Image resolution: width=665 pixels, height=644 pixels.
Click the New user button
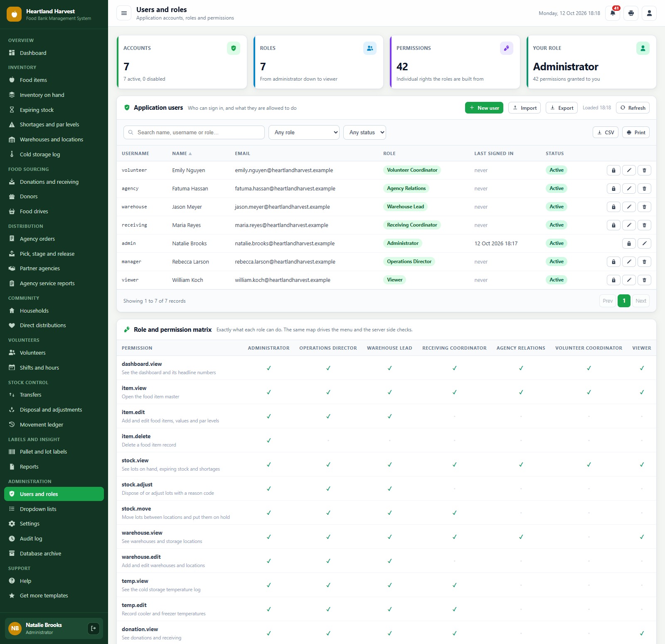click(x=484, y=108)
